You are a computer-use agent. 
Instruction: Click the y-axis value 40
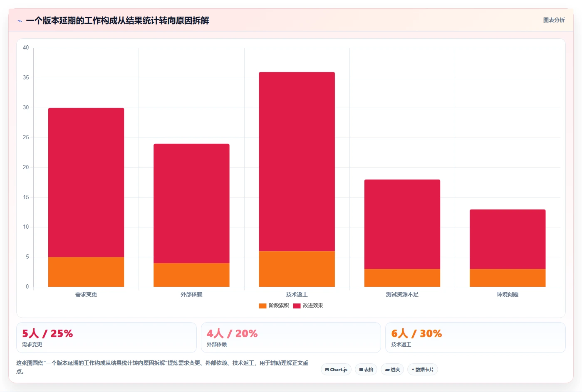(26, 48)
